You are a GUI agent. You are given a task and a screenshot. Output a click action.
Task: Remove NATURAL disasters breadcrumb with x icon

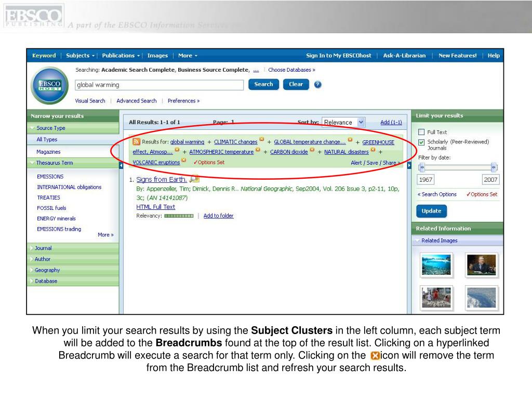coord(373,149)
